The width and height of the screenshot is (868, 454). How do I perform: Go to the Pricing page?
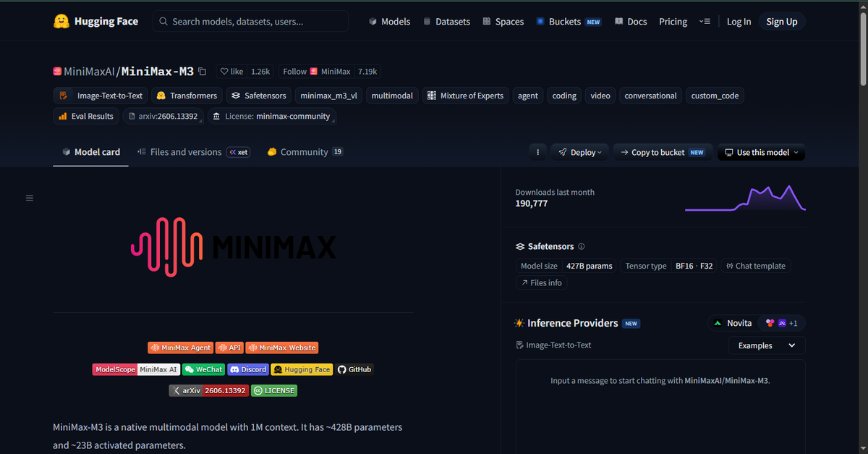coord(673,22)
